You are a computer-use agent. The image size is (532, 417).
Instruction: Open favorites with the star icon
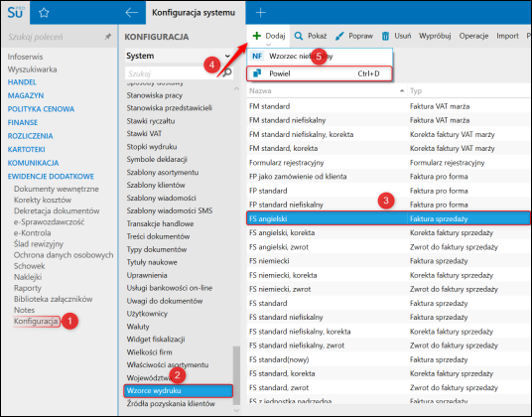(x=44, y=13)
